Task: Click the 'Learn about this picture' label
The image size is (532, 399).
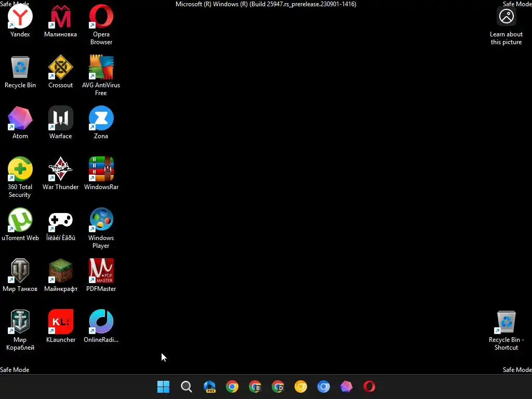Action: 506,38
